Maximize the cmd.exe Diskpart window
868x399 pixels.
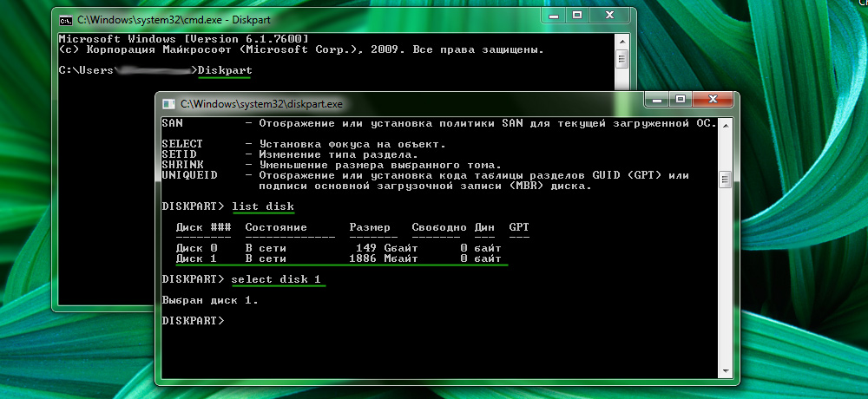[576, 15]
